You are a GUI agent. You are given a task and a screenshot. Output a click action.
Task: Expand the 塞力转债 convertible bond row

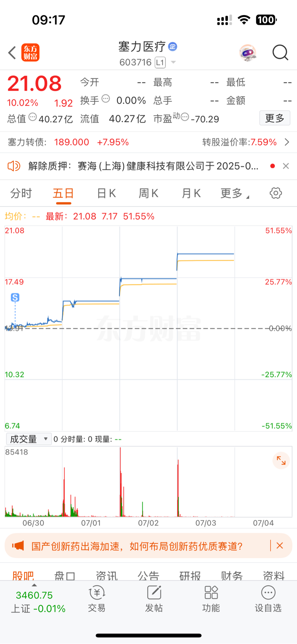148,142
